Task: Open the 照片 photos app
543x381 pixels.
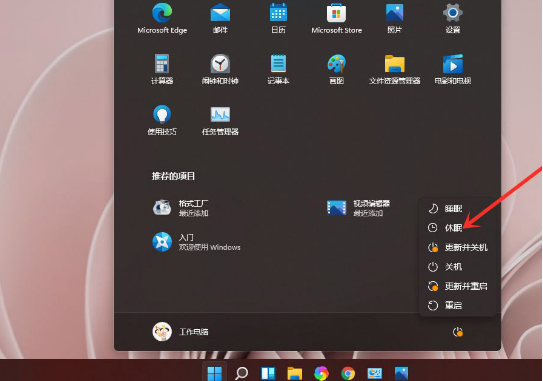Action: pyautogui.click(x=394, y=19)
